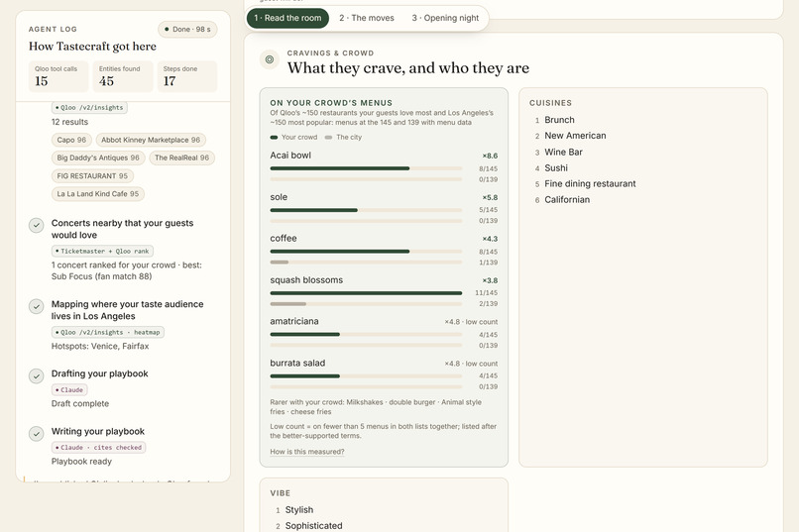The image size is (799, 532).
Task: Click the cravings target icon beside the heading
Action: point(269,59)
